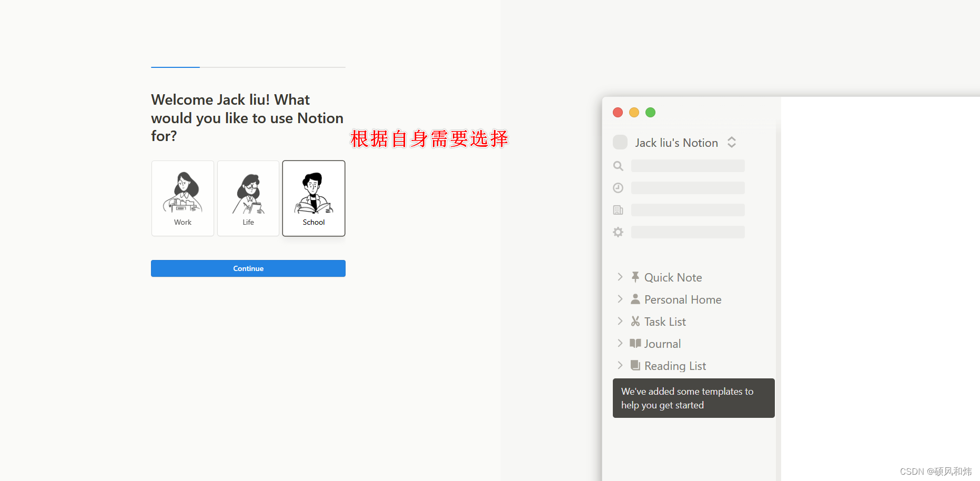The height and width of the screenshot is (481, 980).
Task: Click the yellow minimize dot in preview window
Action: tap(634, 113)
